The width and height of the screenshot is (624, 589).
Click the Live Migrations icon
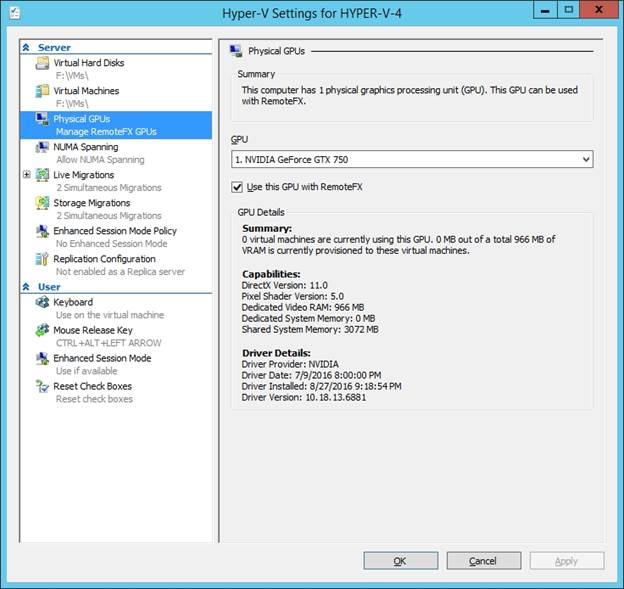[42, 175]
